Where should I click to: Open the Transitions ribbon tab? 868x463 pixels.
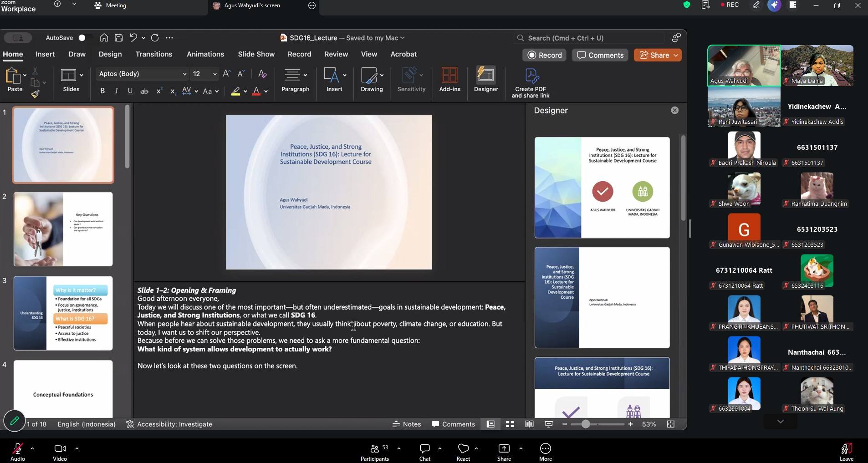coord(153,54)
